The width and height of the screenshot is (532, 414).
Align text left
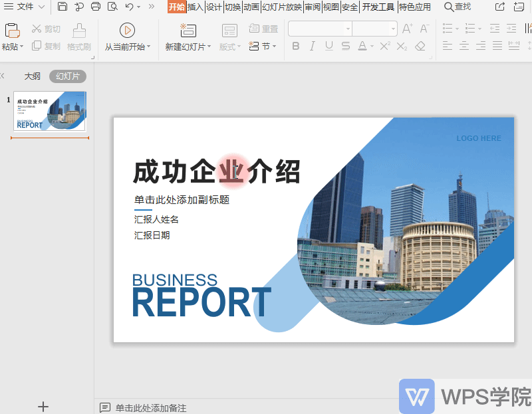(448, 46)
